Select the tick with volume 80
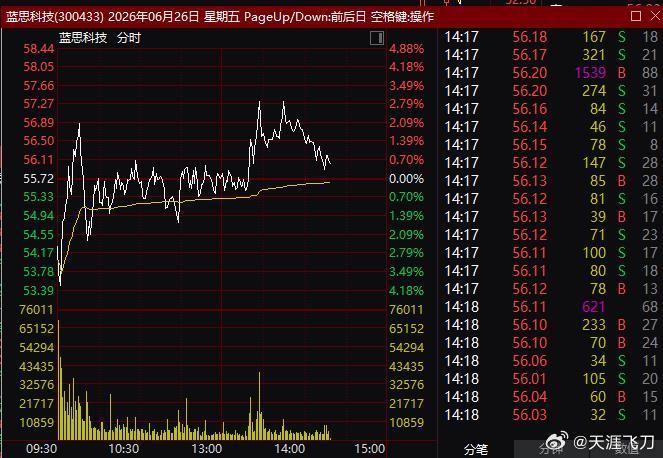Viewport: 663px width, 458px height. click(551, 271)
